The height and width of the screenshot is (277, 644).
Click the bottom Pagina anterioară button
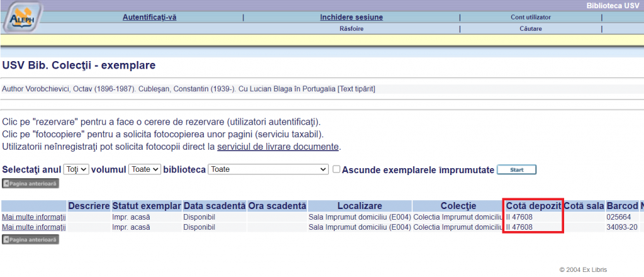[x=31, y=239]
